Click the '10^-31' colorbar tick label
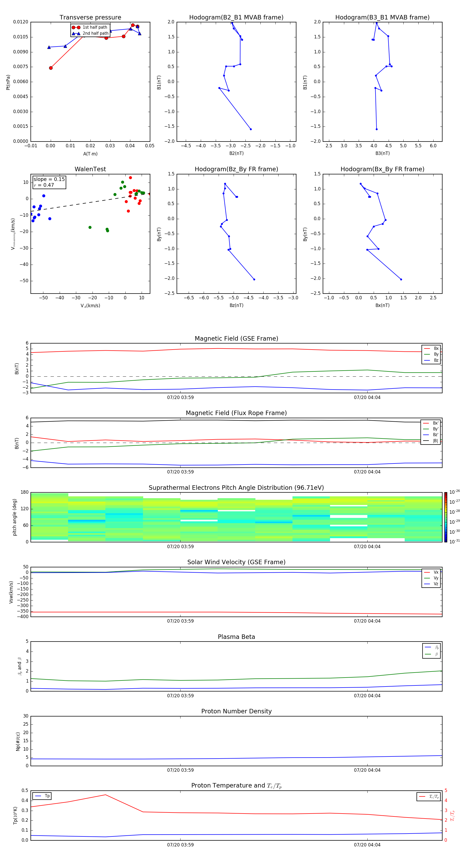Viewport: 473px width, 868px height. coord(455,542)
